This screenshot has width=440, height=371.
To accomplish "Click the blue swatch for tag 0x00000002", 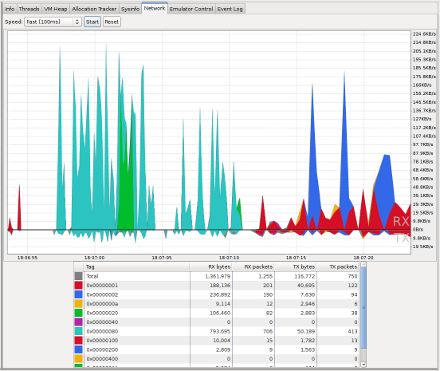I will point(78,295).
